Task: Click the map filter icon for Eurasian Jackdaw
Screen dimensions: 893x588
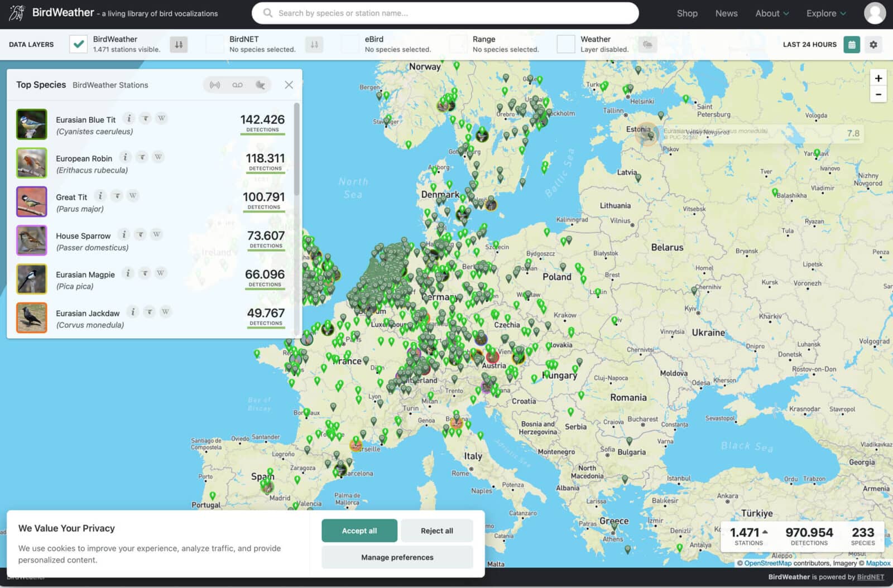Action: [x=149, y=311]
